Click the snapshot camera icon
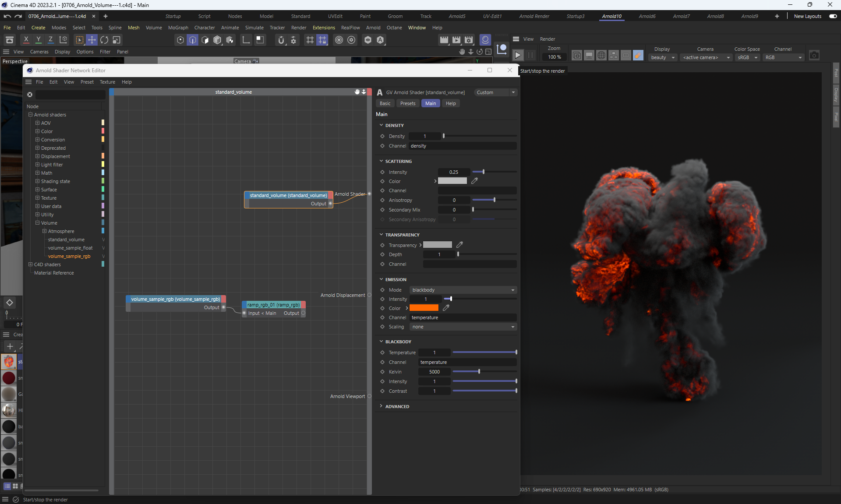Screen dimensions: 841x504 point(814,55)
